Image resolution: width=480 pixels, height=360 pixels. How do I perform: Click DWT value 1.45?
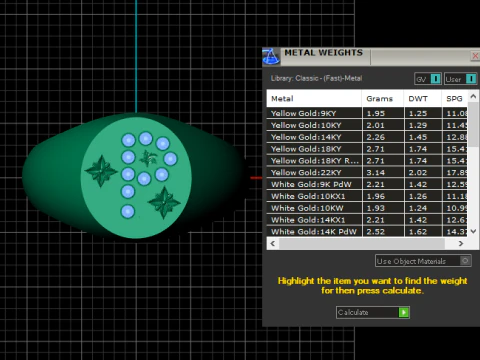click(x=418, y=137)
